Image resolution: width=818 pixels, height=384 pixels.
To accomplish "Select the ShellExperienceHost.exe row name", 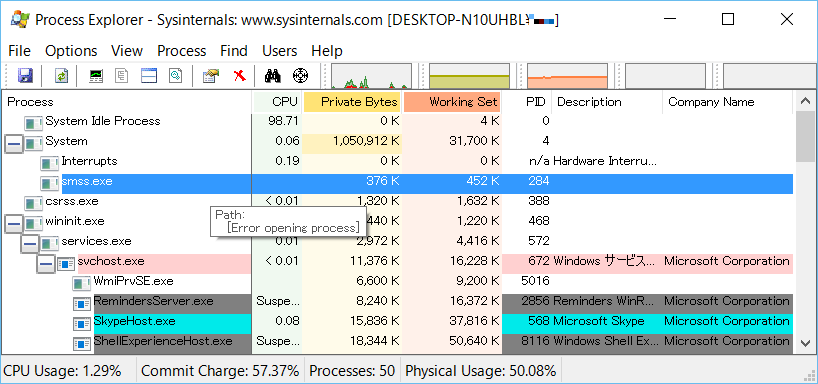I will pos(163,343).
